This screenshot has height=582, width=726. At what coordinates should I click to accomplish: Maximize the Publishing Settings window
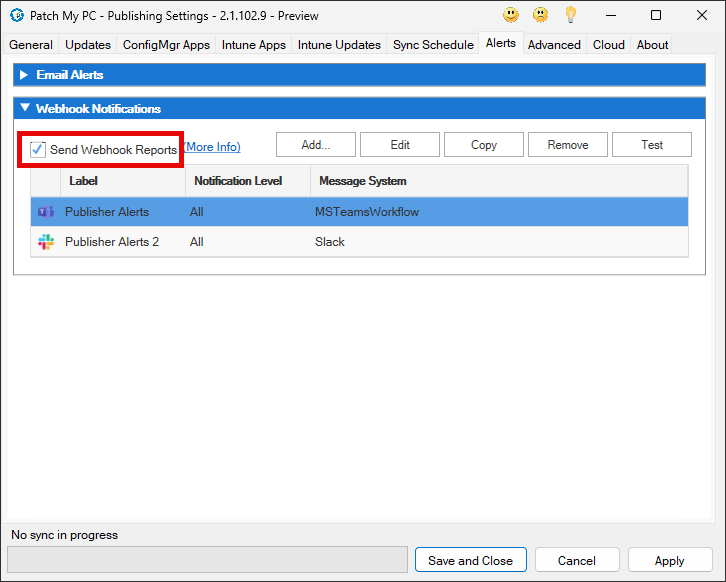(656, 15)
